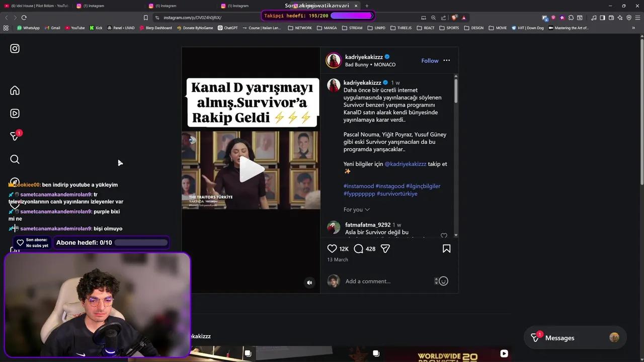Click the 428 comments count

coord(370,249)
